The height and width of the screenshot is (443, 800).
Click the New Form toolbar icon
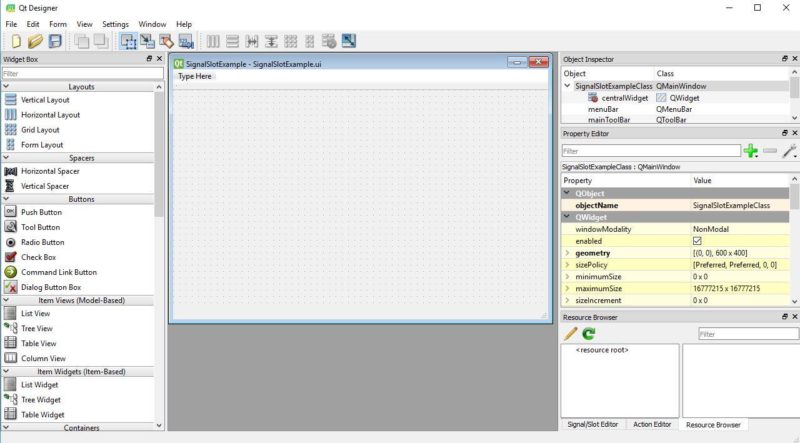click(16, 41)
